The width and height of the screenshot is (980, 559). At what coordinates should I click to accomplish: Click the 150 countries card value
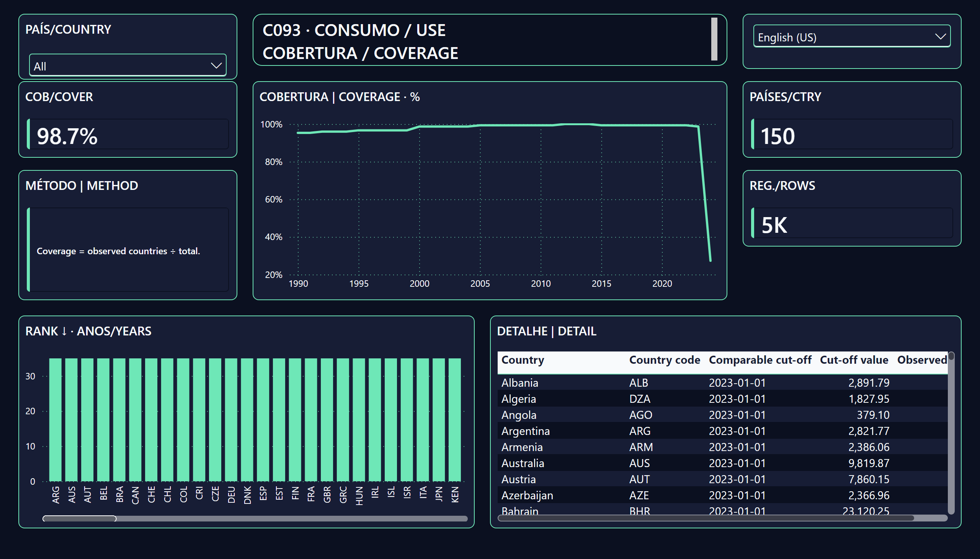coord(777,136)
